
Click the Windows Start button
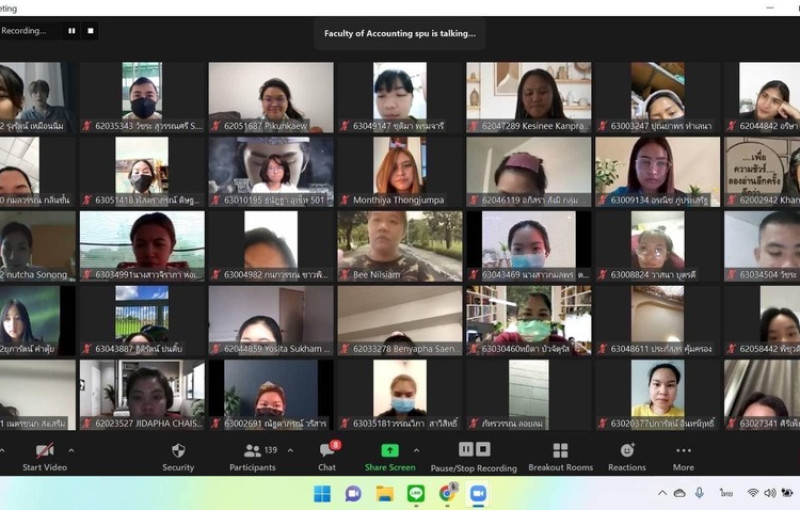pos(322,493)
